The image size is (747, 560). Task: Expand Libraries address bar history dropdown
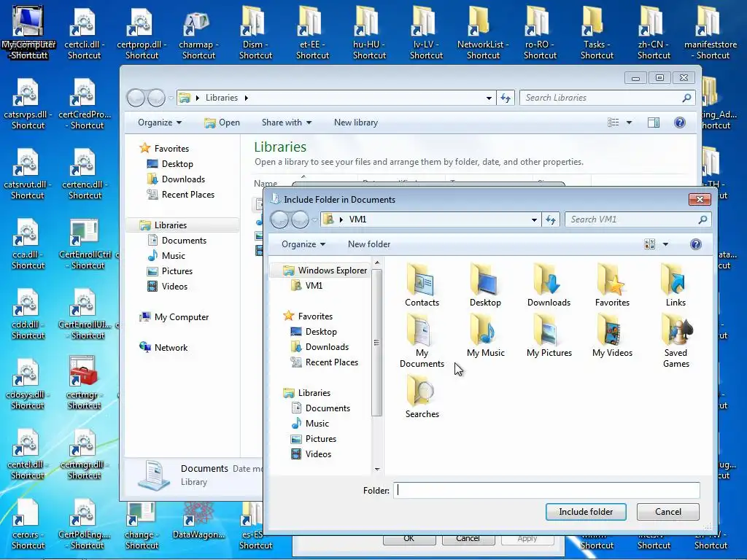pyautogui.click(x=489, y=98)
